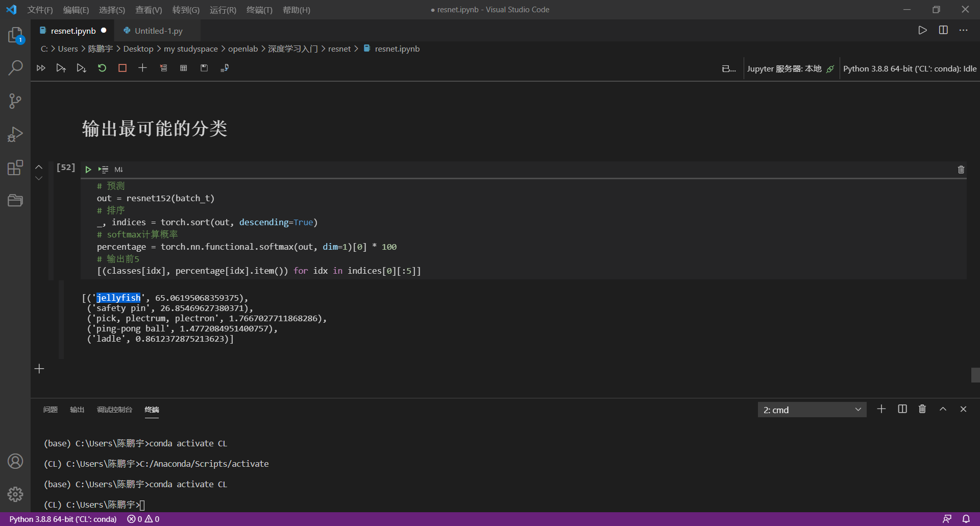Open the resnet breadcrumb folder
The width and height of the screenshot is (980, 526).
point(339,49)
